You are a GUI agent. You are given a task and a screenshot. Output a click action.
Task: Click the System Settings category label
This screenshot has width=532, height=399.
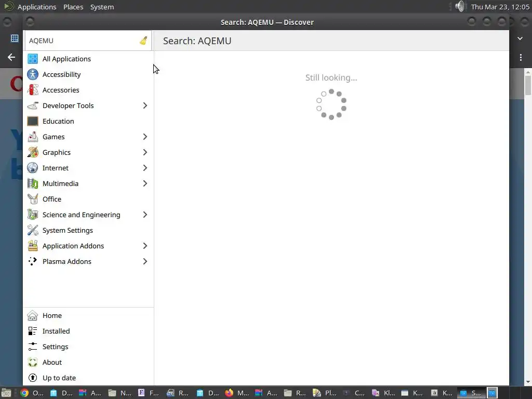(x=68, y=230)
